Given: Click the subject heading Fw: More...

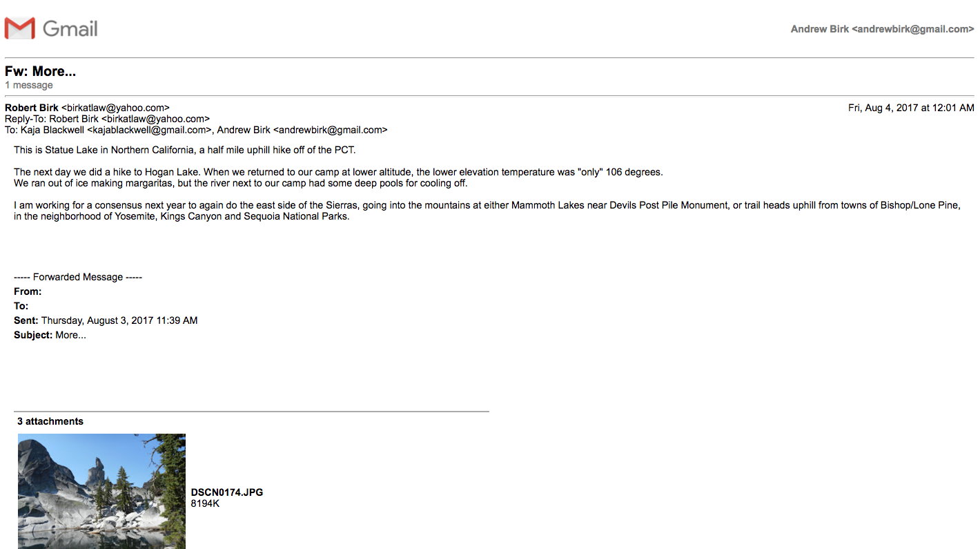Looking at the screenshot, I should pos(40,71).
